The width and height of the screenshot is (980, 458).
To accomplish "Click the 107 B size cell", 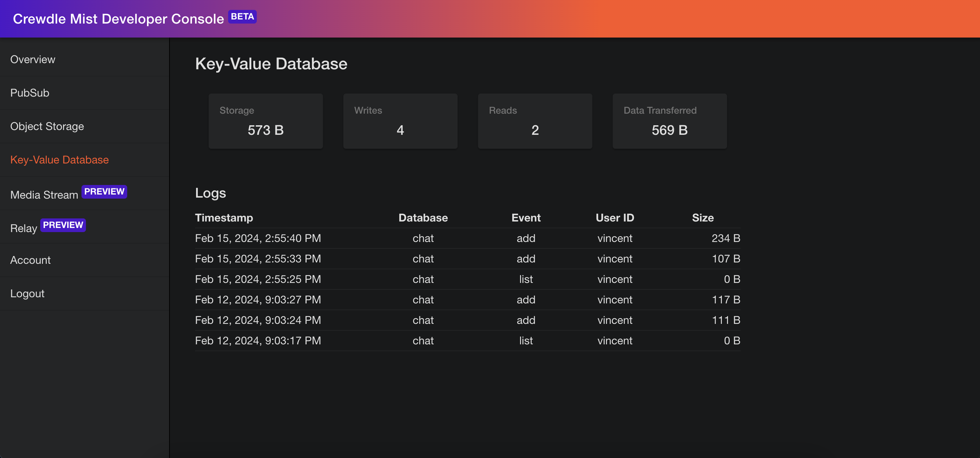I will coord(726,259).
